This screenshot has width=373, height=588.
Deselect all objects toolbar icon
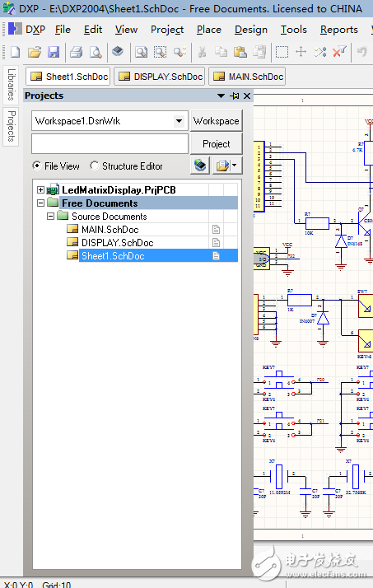(320, 52)
